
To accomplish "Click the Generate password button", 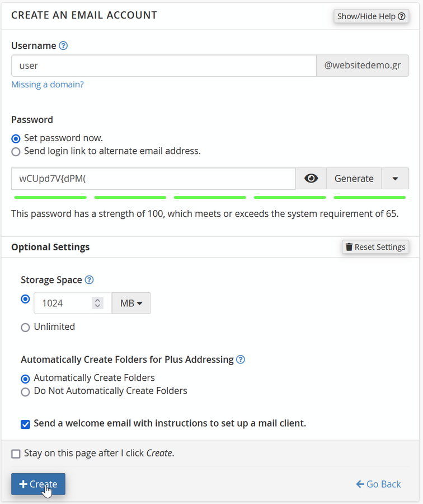I will (x=354, y=179).
